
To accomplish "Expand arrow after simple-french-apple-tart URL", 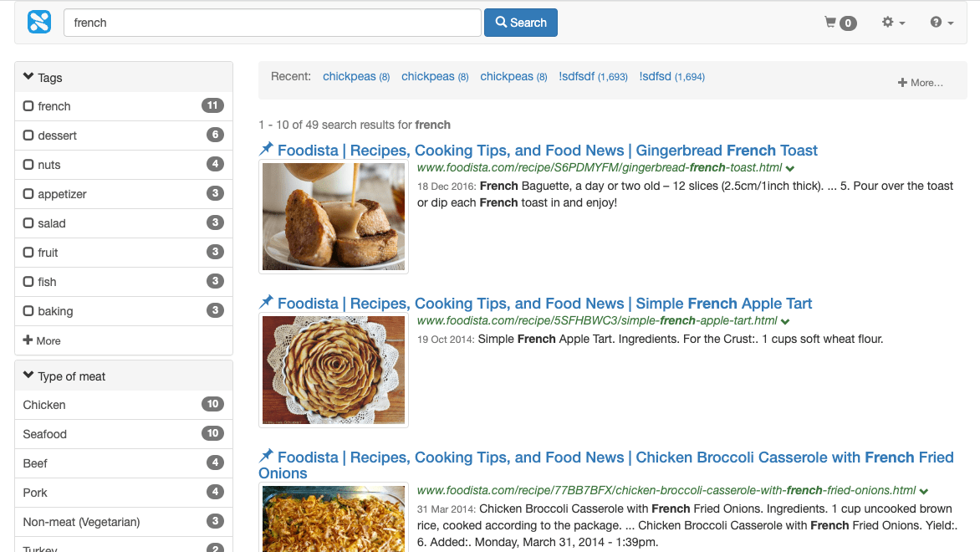I will click(x=786, y=321).
